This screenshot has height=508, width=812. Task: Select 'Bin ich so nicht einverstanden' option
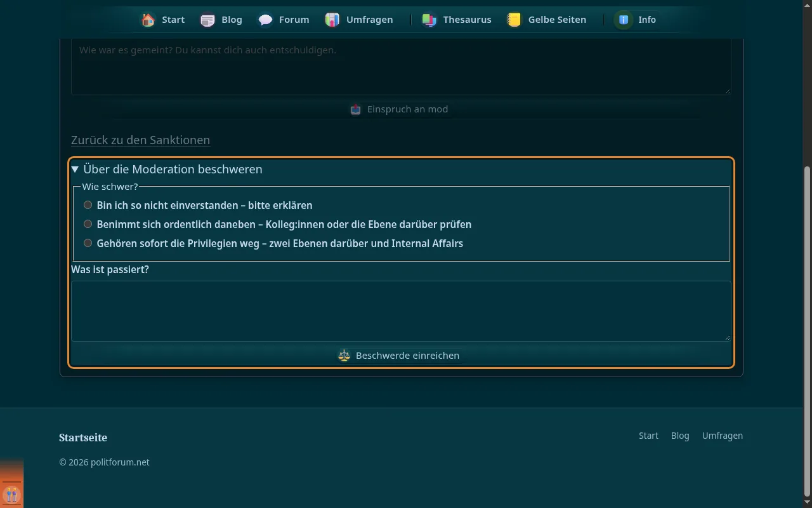coord(88,205)
